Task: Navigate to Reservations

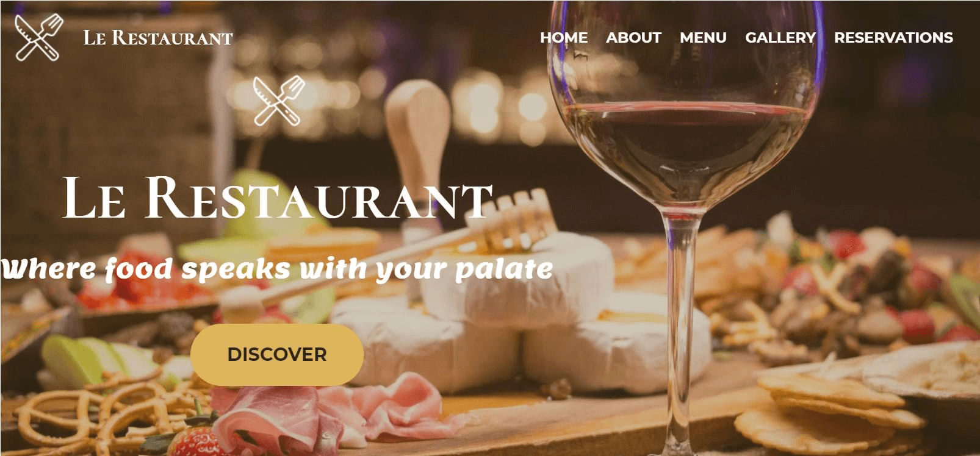Action: (893, 38)
